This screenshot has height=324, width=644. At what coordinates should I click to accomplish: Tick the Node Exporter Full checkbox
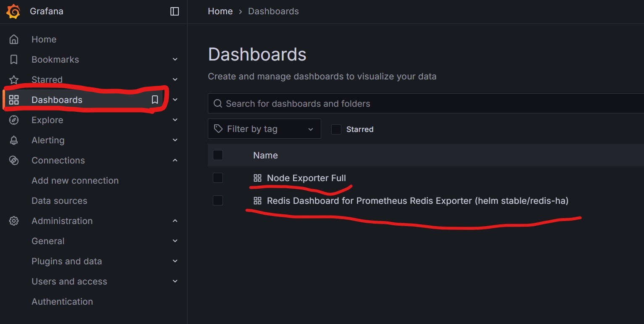218,178
